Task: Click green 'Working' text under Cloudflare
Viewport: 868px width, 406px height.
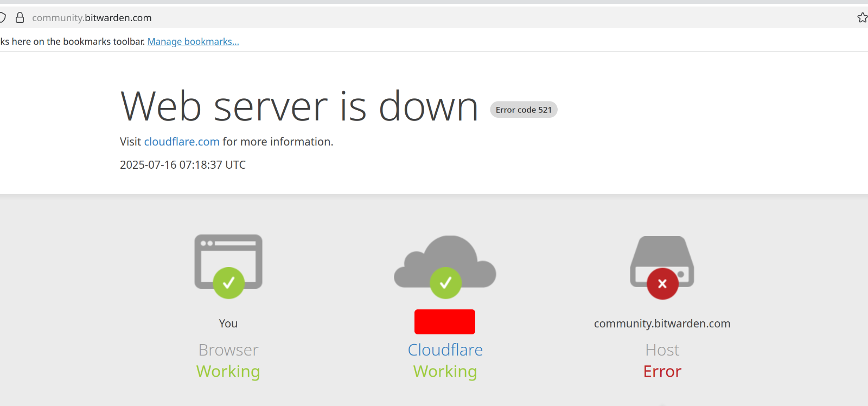Action: [x=445, y=372]
